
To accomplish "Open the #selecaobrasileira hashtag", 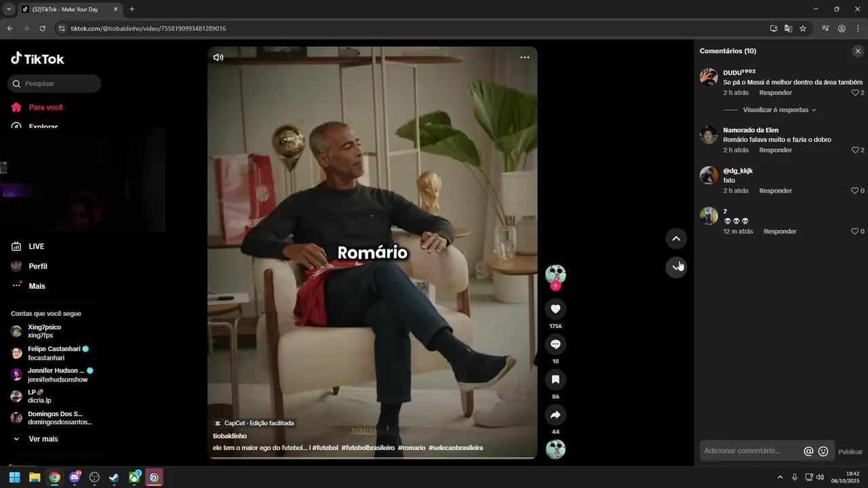I will click(x=456, y=448).
